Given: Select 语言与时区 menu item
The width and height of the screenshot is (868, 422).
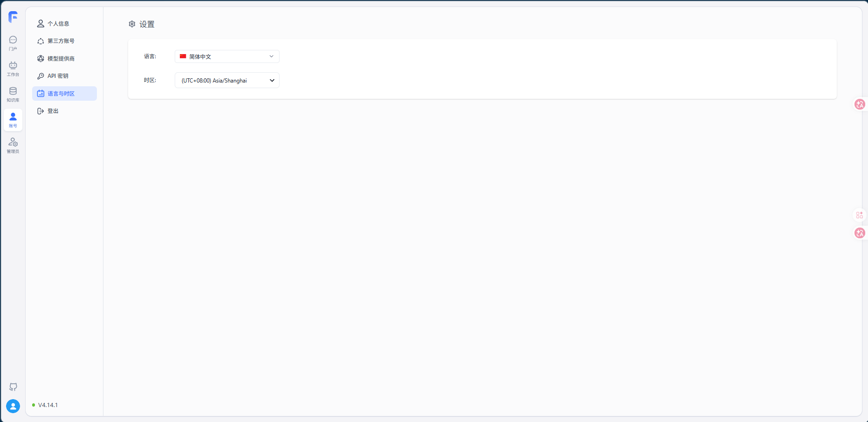Looking at the screenshot, I should click(x=64, y=93).
